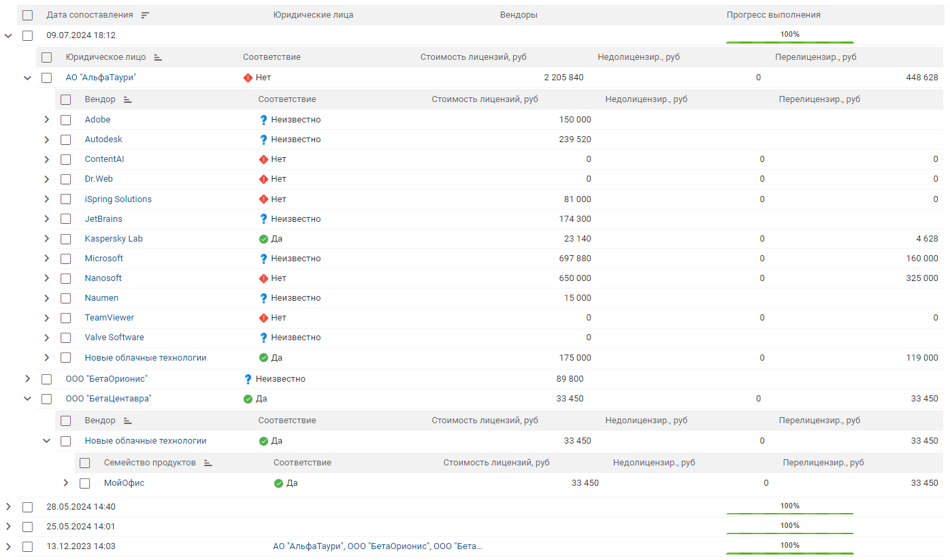Image resolution: width=950 pixels, height=560 pixels.
Task: Expand the Autodesk vendor row
Action: [x=46, y=139]
